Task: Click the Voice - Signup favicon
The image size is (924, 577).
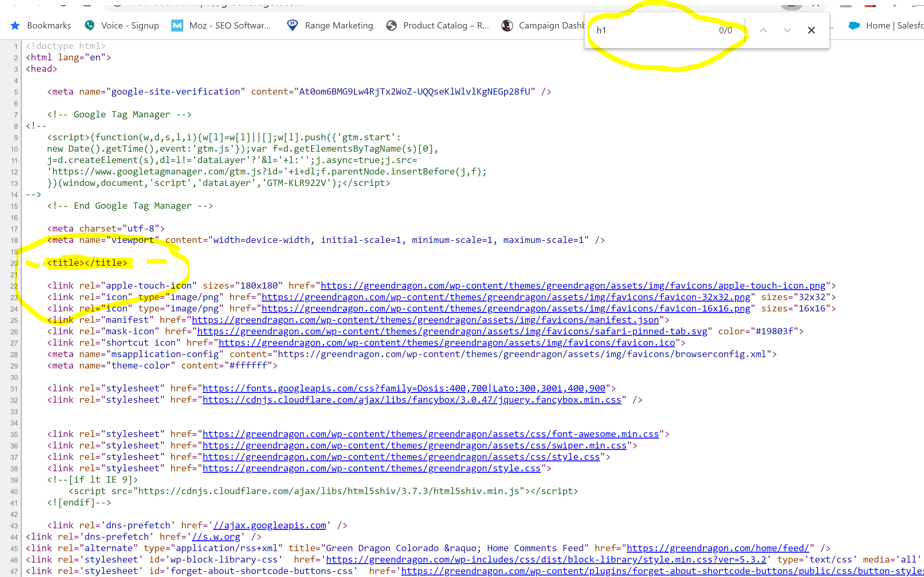Action: coord(90,26)
